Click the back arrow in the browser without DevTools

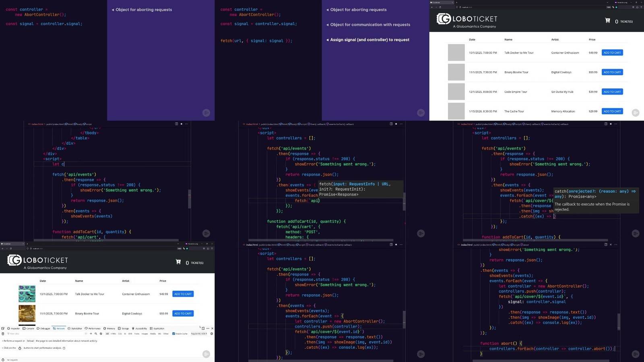pyautogui.click(x=432, y=7)
